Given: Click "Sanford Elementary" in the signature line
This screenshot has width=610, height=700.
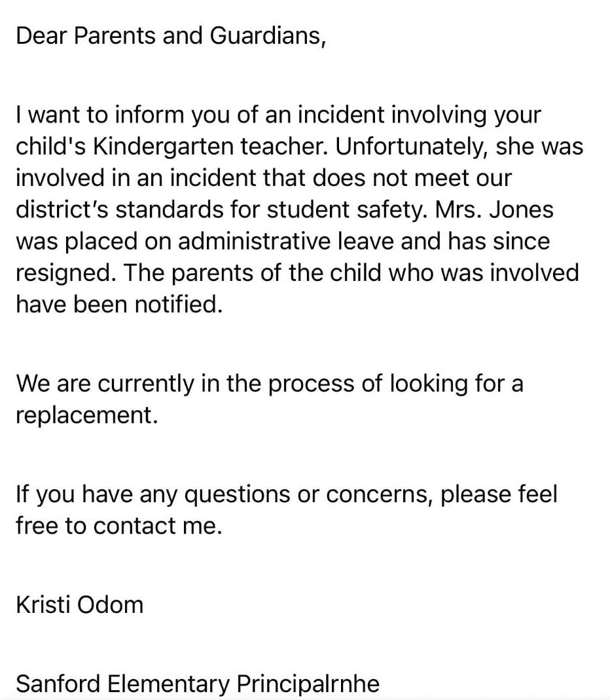Looking at the screenshot, I should pos(122,684).
